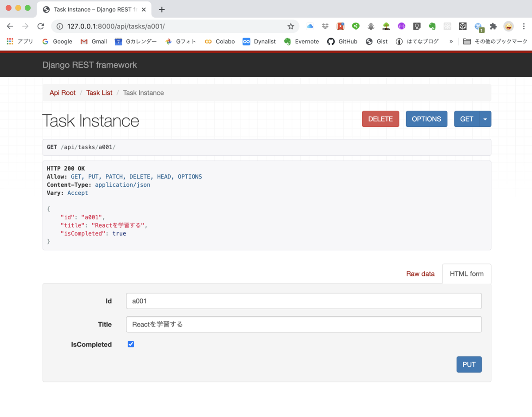Click the "title" key in the JSON response
Image resolution: width=532 pixels, height=417 pixels.
[x=72, y=225]
